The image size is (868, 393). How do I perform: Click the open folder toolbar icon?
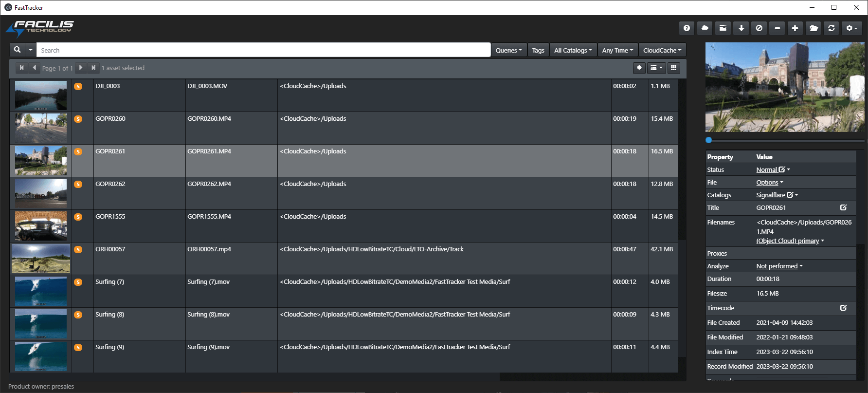coord(814,28)
